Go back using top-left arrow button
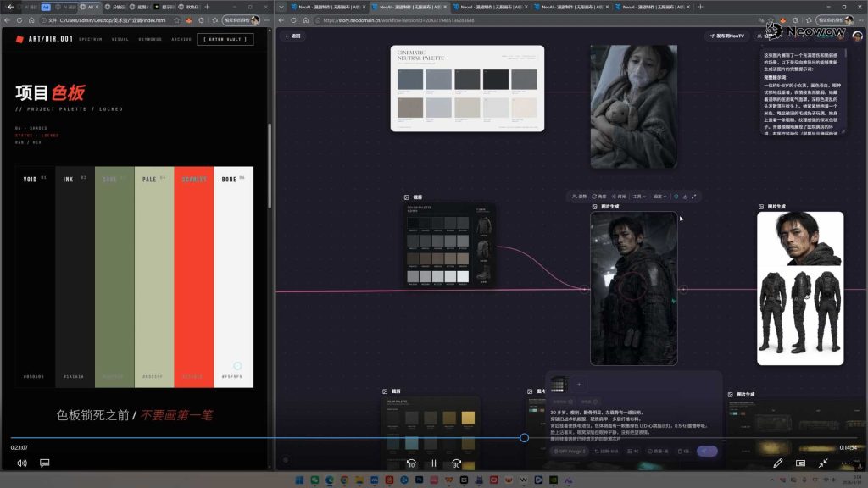868x488 pixels. pyautogui.click(x=10, y=7)
